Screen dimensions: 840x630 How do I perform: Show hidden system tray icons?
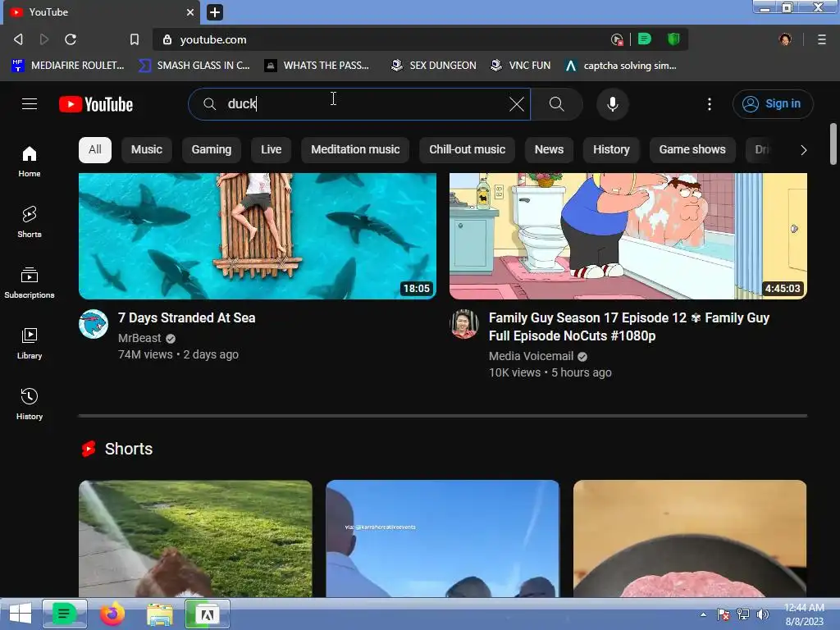click(703, 614)
